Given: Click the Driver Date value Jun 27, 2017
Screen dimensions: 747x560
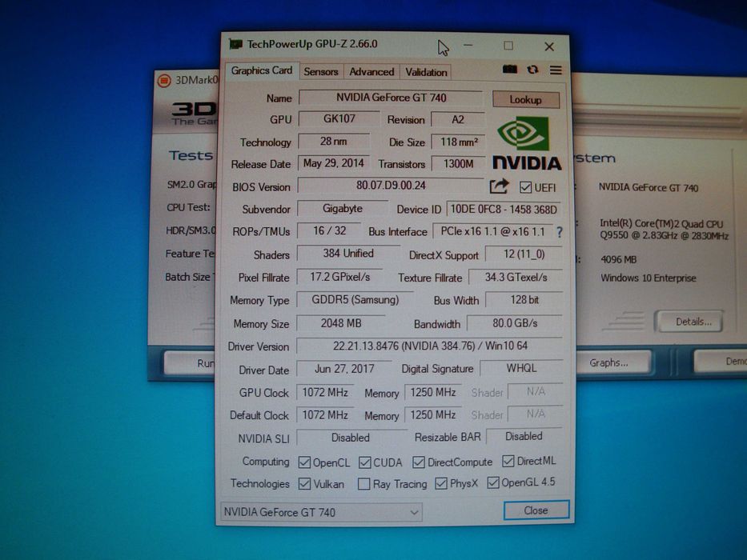Looking at the screenshot, I should [x=344, y=369].
